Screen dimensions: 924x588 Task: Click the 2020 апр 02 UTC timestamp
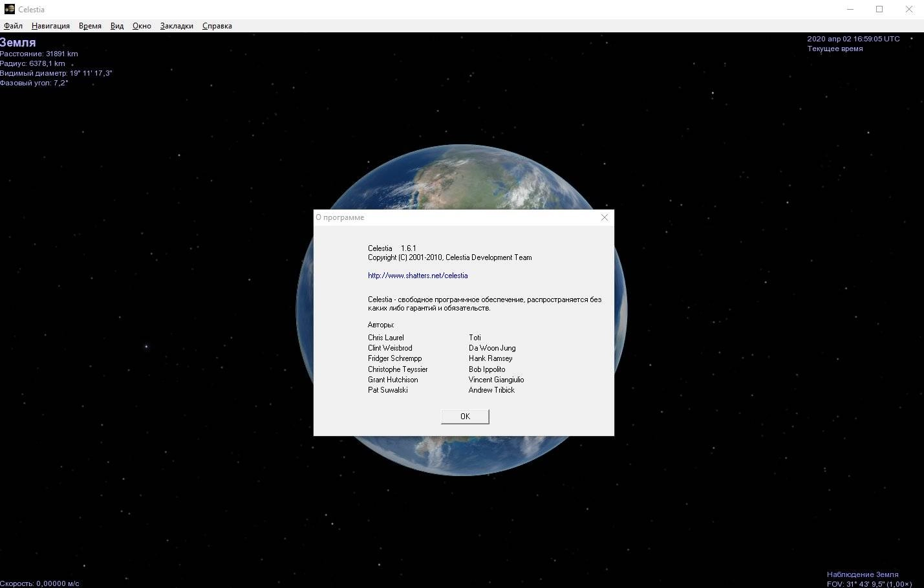pos(854,39)
